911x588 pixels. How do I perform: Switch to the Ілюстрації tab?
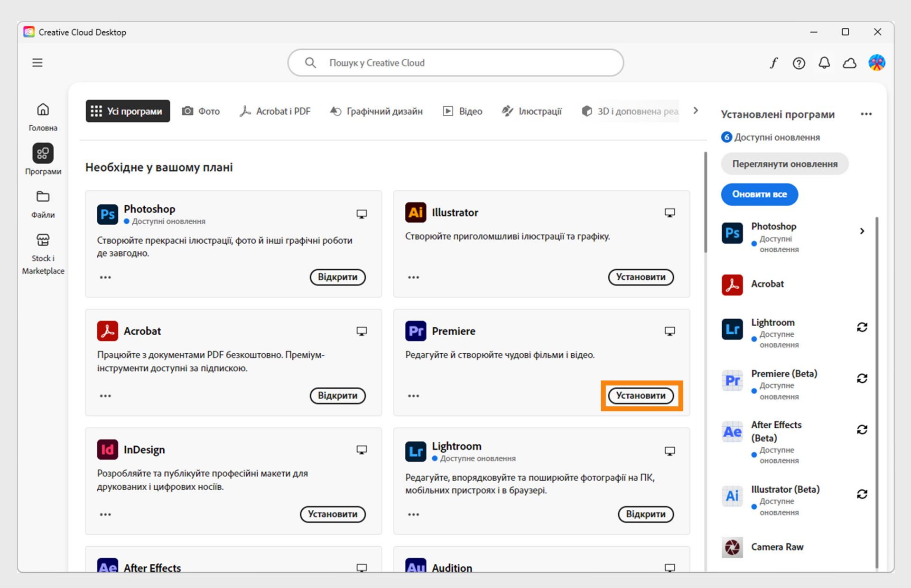[x=532, y=111]
